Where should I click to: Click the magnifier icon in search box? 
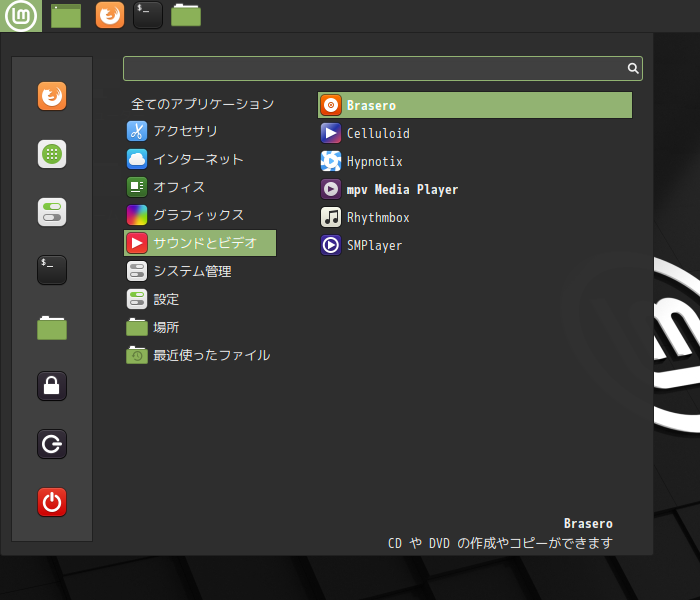tap(633, 68)
